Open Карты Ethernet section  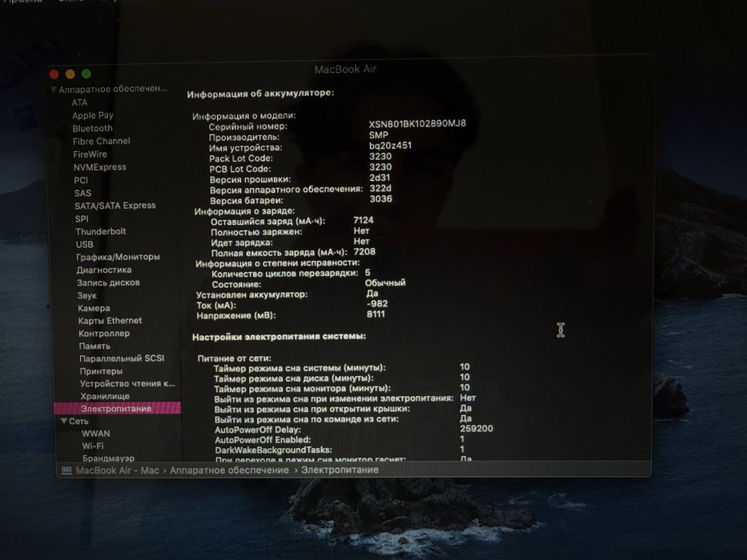pyautogui.click(x=110, y=321)
